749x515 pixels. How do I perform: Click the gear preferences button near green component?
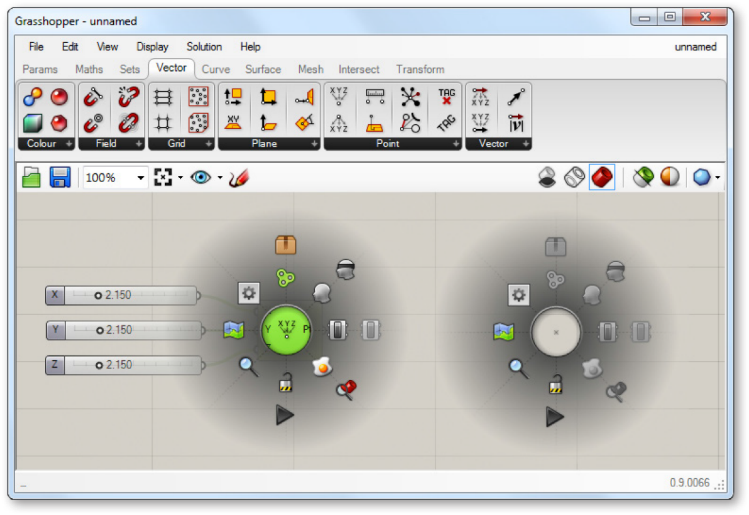coord(248,293)
